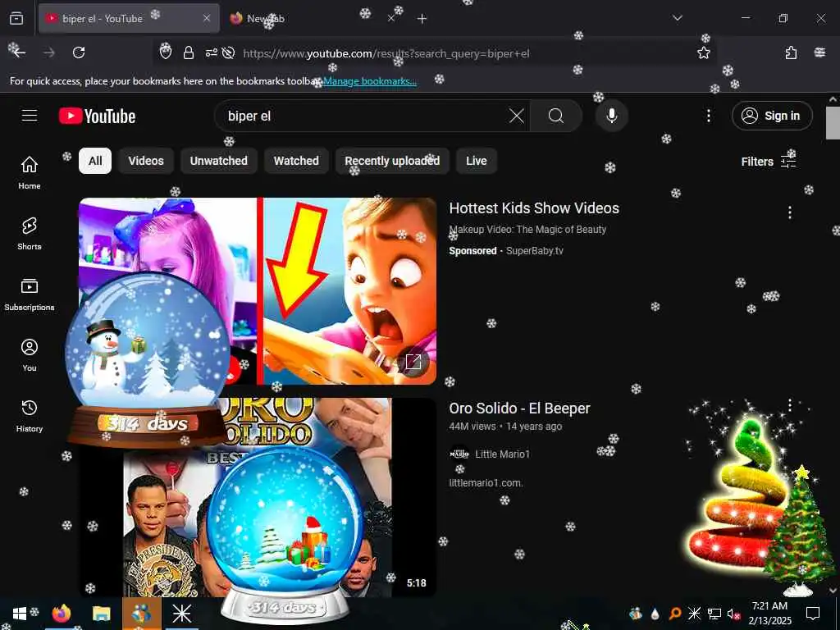This screenshot has height=630, width=840.
Task: Open the Little Mario1 channel link
Action: tap(503, 454)
